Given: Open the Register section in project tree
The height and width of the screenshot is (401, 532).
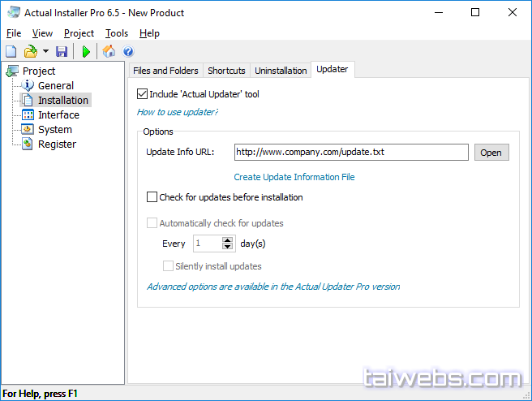Looking at the screenshot, I should (x=57, y=144).
